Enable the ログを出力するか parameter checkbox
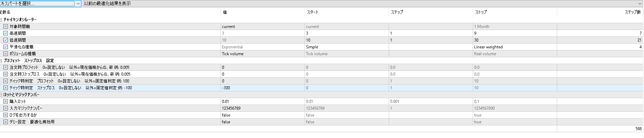Screen dimensions: 644x138 pyautogui.click(x=5, y=115)
